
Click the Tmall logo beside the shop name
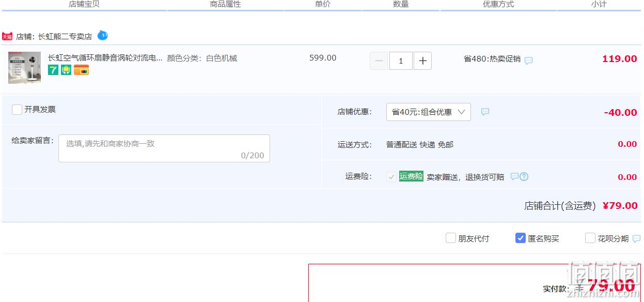(x=7, y=36)
